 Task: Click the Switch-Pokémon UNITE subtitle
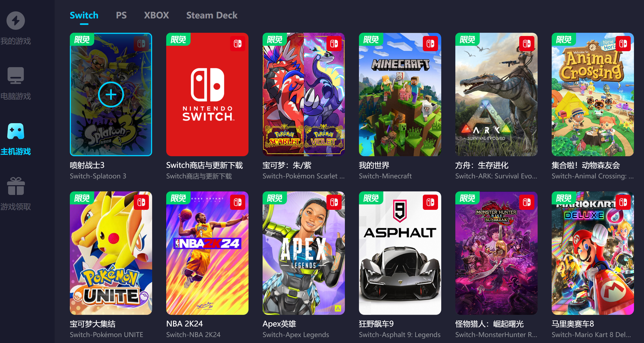click(x=106, y=335)
